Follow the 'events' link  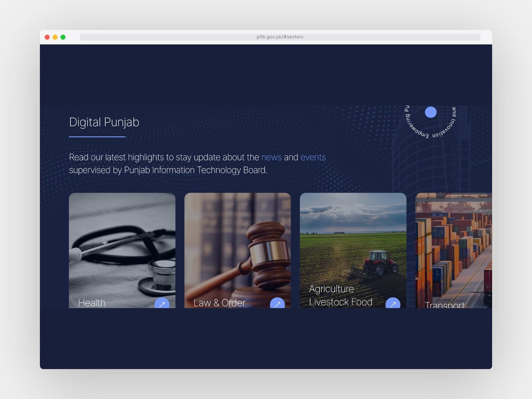(x=313, y=157)
